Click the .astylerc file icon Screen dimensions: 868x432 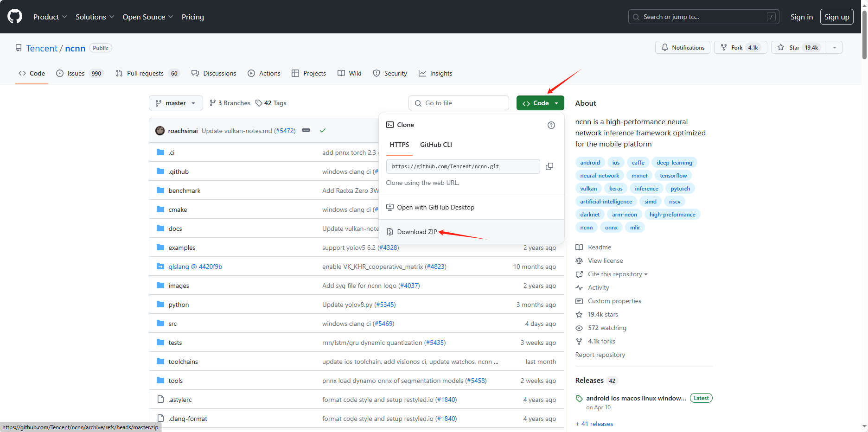[160, 400]
